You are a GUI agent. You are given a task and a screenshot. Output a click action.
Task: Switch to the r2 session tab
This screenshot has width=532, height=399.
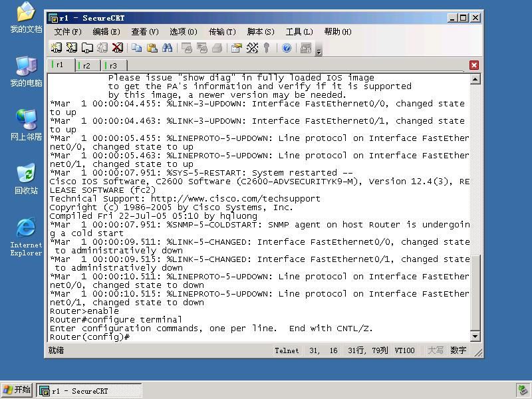coord(88,65)
